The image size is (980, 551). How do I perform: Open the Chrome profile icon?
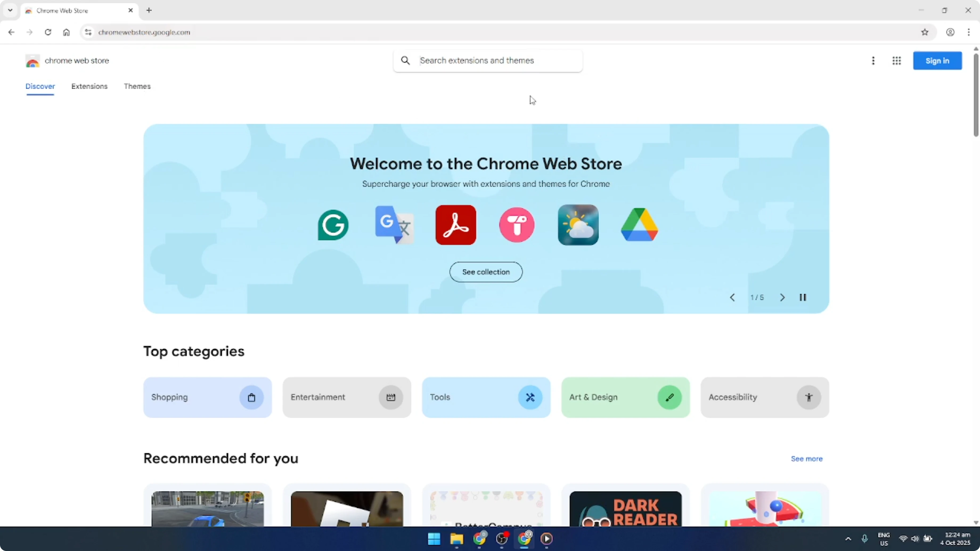point(950,32)
